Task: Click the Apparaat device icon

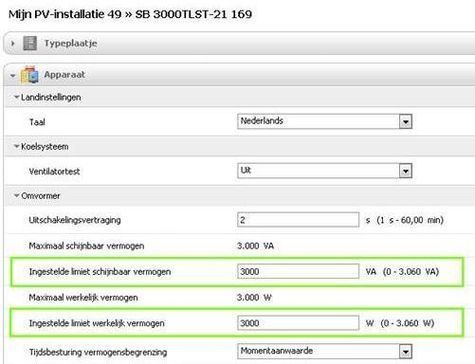Action: [29, 75]
